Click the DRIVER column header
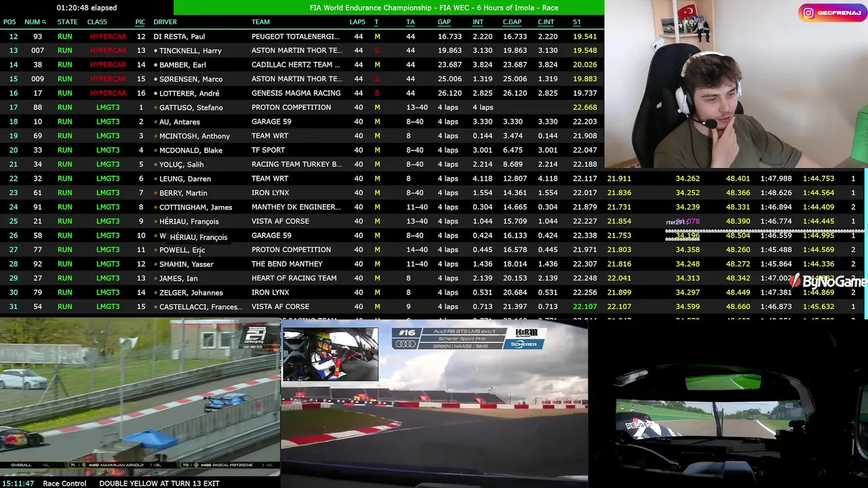The image size is (868, 488). (165, 22)
